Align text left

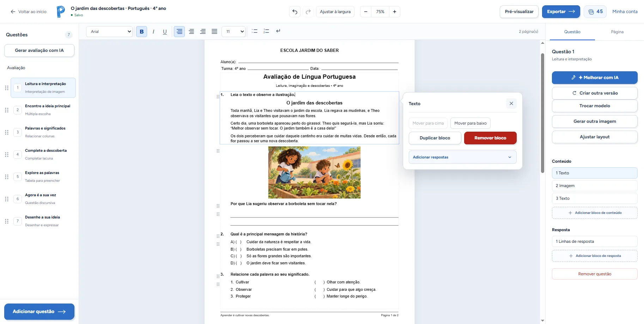pos(180,31)
